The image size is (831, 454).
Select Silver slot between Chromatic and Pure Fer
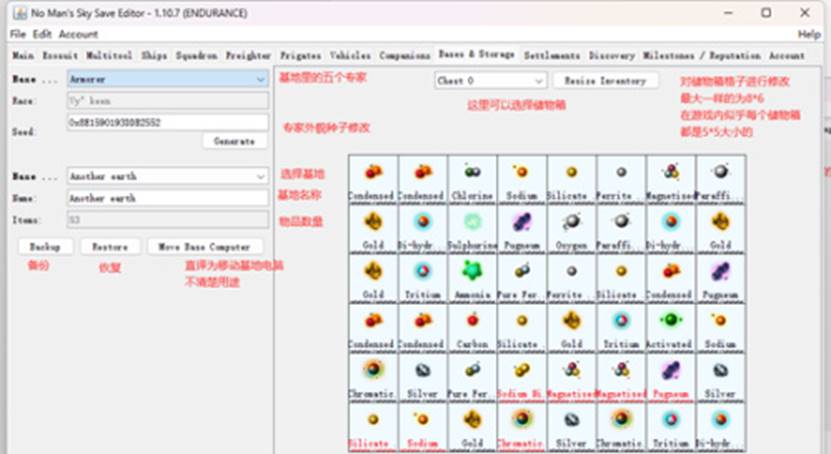(422, 377)
